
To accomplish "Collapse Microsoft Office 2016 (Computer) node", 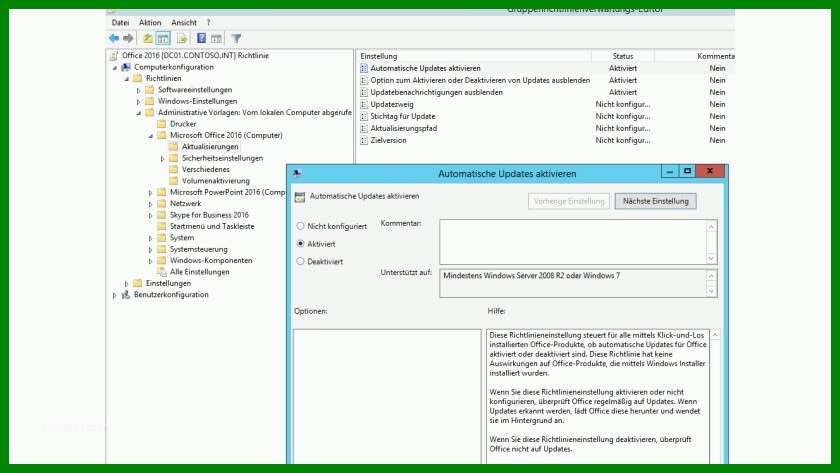I will click(151, 136).
